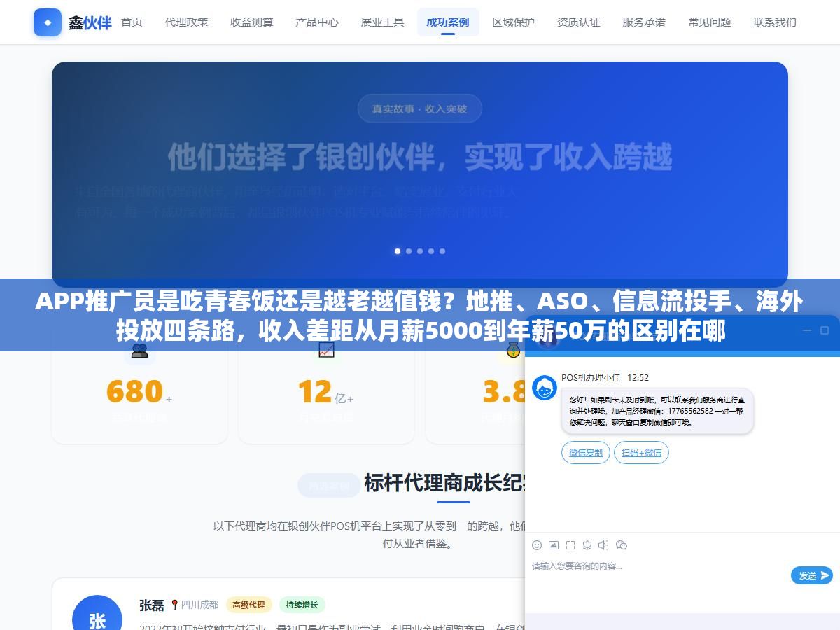Open the emoji picker in chat

pos(537,545)
